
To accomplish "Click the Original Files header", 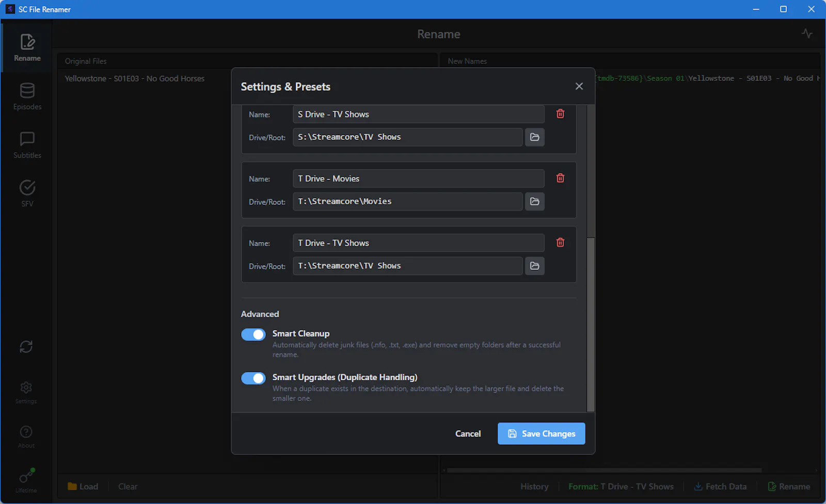I will pyautogui.click(x=86, y=61).
